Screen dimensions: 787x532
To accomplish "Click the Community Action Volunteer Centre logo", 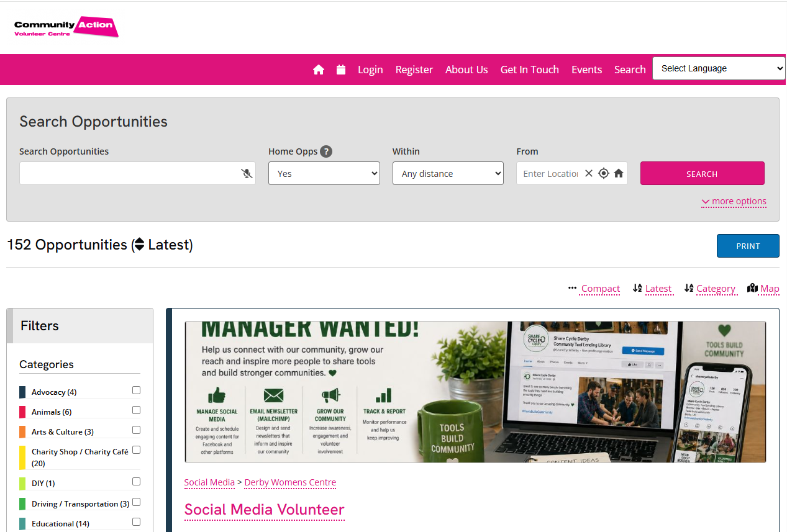I will [x=66, y=27].
